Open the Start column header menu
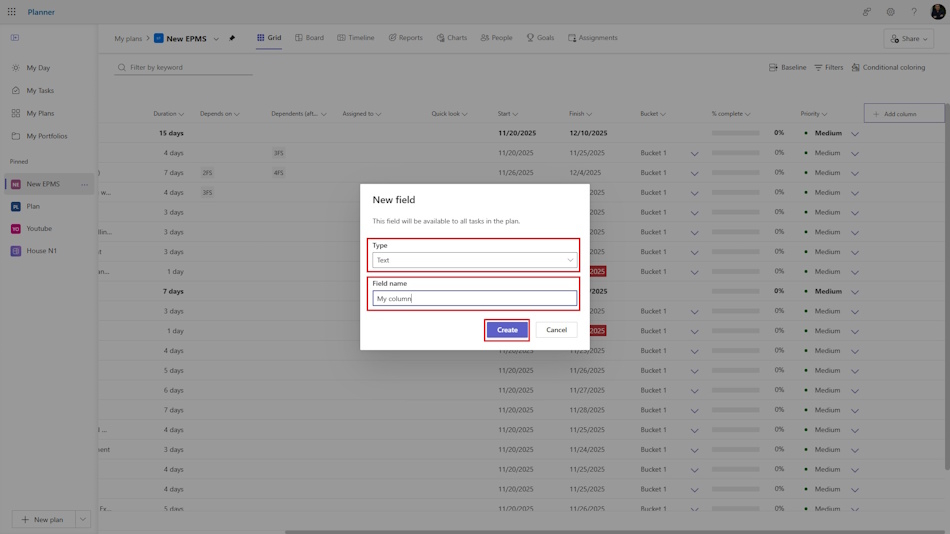This screenshot has width=950, height=534. coord(508,114)
